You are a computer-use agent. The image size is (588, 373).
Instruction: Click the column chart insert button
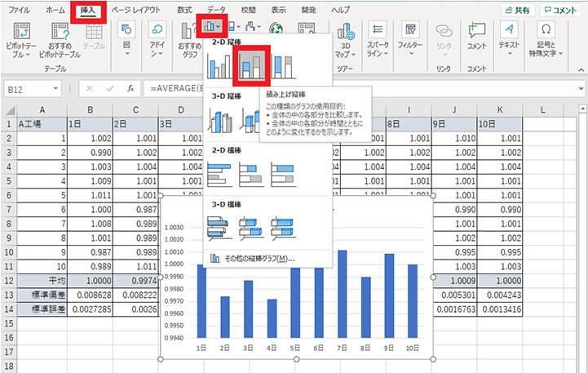(211, 26)
